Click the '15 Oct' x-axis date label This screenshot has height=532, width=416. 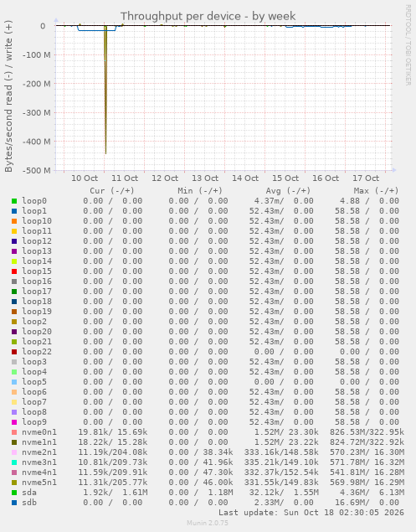click(x=285, y=178)
